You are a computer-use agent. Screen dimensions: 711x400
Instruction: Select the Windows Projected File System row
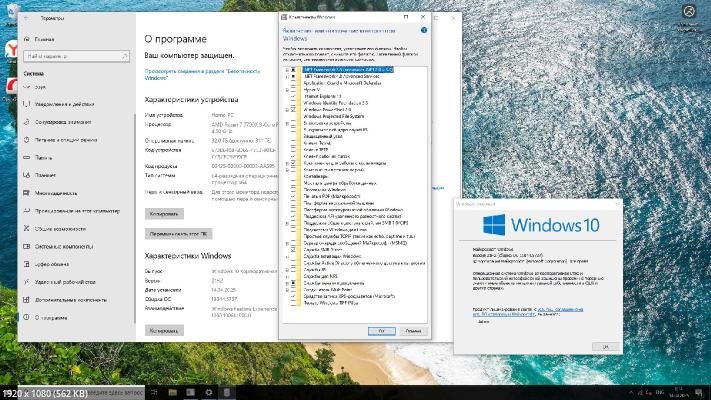(334, 117)
